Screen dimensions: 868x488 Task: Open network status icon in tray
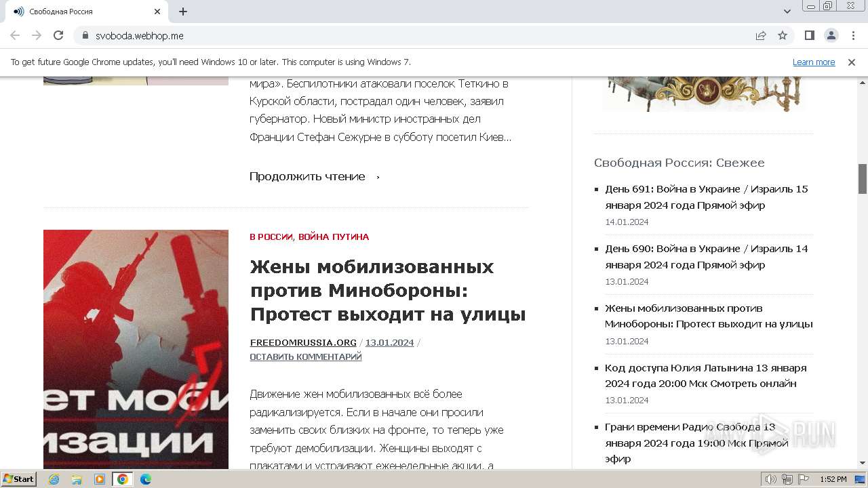(x=787, y=479)
